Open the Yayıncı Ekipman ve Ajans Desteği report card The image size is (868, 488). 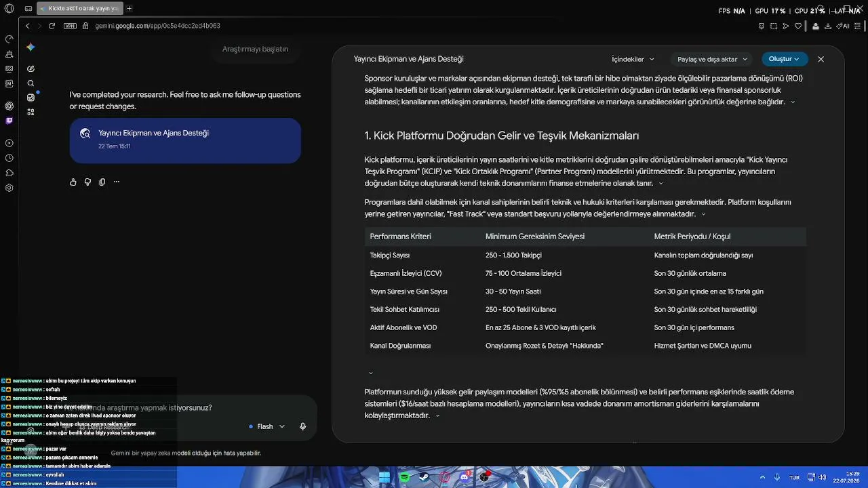coord(185,140)
